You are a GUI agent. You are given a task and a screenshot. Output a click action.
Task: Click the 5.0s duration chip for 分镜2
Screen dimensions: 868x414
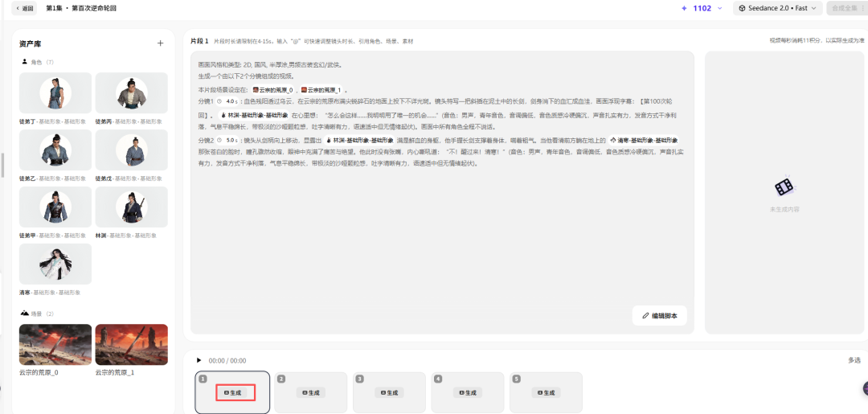pos(227,140)
